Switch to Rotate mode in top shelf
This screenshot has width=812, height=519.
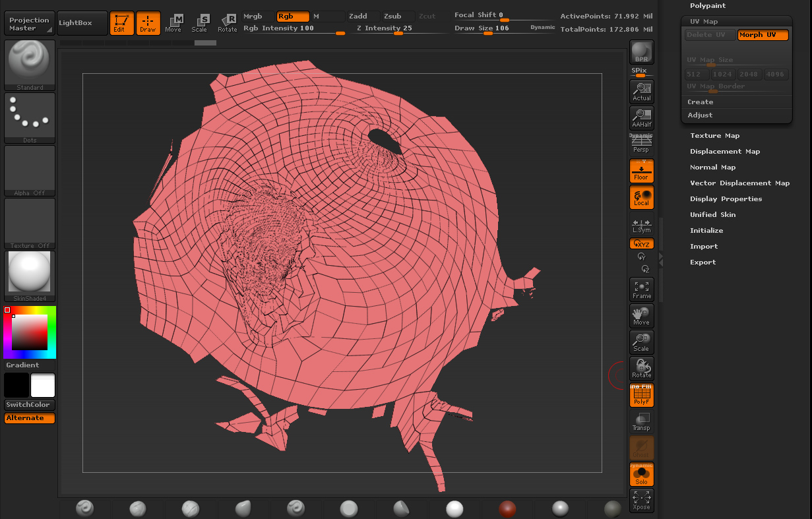pyautogui.click(x=227, y=23)
